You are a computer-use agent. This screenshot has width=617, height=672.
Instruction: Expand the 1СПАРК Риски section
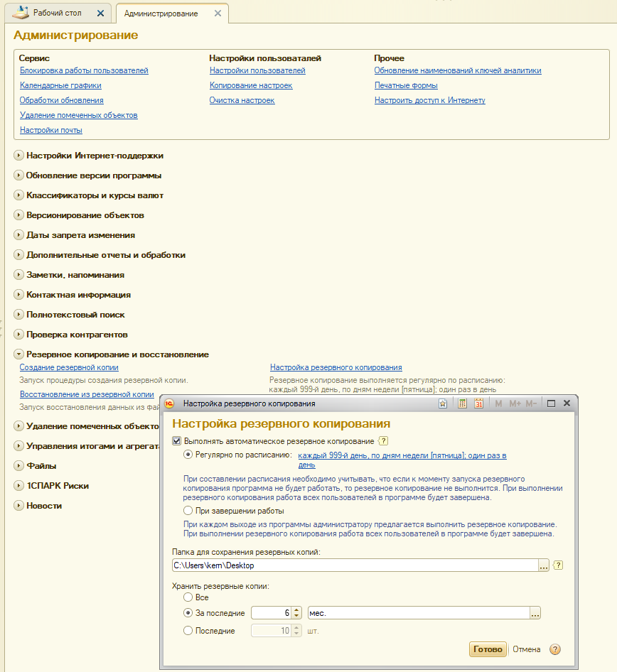(x=18, y=486)
